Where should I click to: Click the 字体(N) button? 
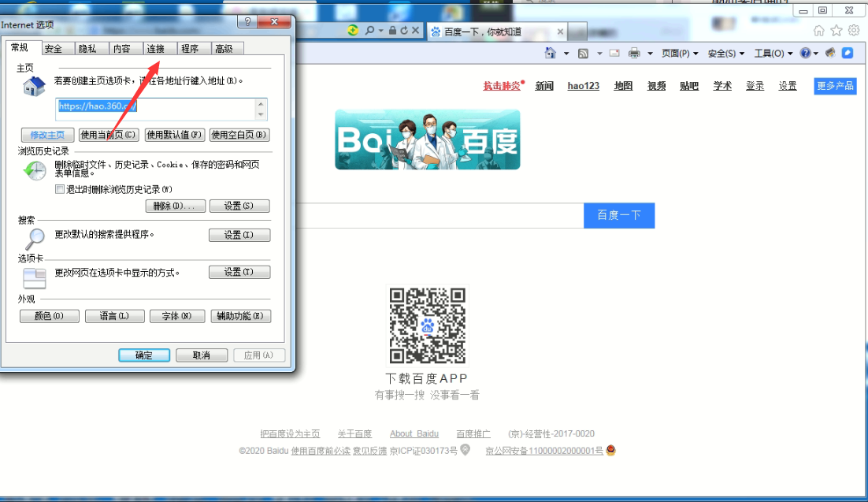click(x=176, y=316)
